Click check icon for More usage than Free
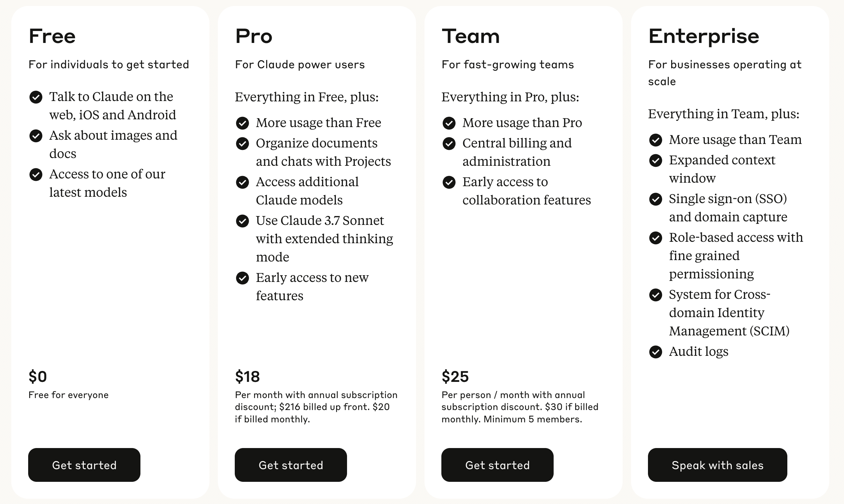The height and width of the screenshot is (504, 844). [243, 123]
